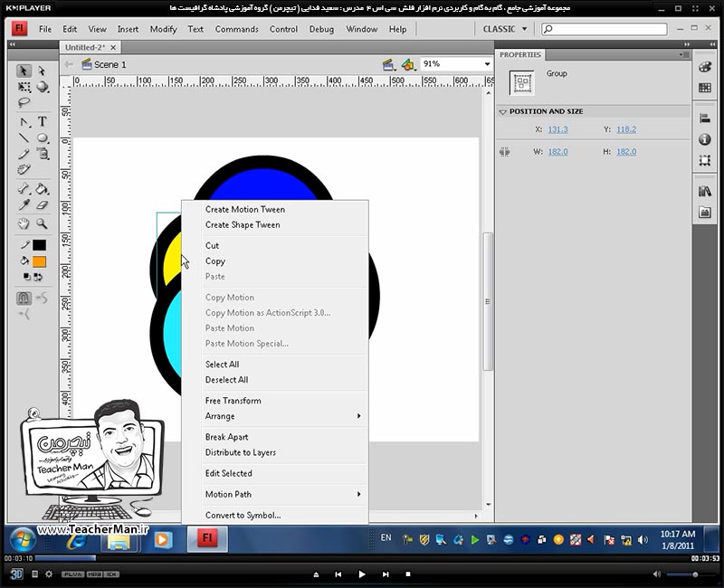
Task: Click the orange fill color swatch
Action: pyautogui.click(x=39, y=261)
